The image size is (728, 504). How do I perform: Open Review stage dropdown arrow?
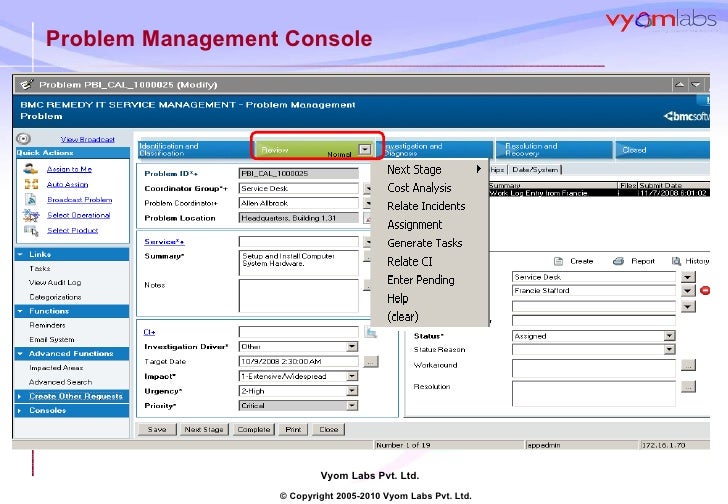[365, 149]
